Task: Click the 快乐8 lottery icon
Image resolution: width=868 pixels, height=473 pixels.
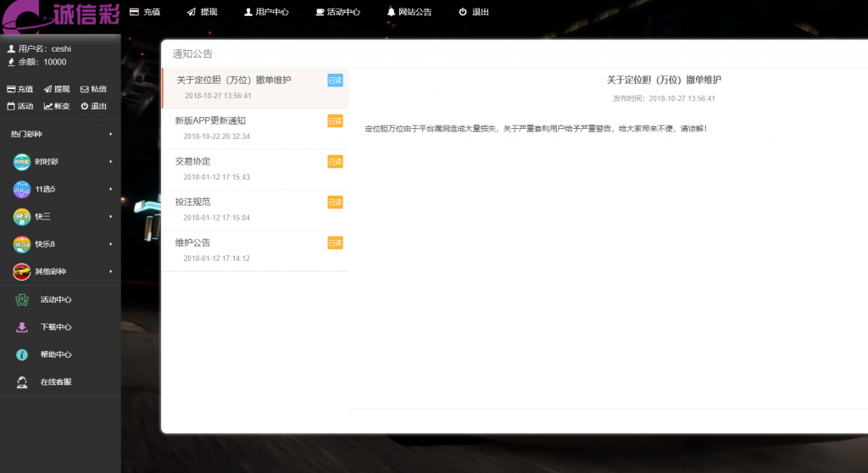Action: (22, 244)
